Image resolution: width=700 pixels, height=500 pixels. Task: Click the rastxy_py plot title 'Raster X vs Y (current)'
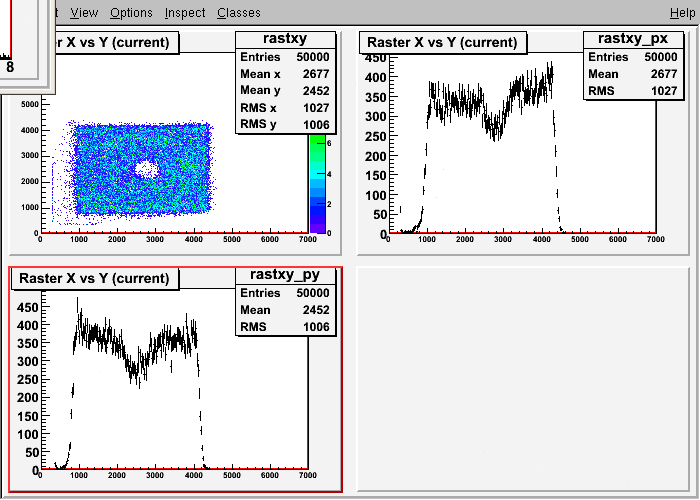point(94,279)
